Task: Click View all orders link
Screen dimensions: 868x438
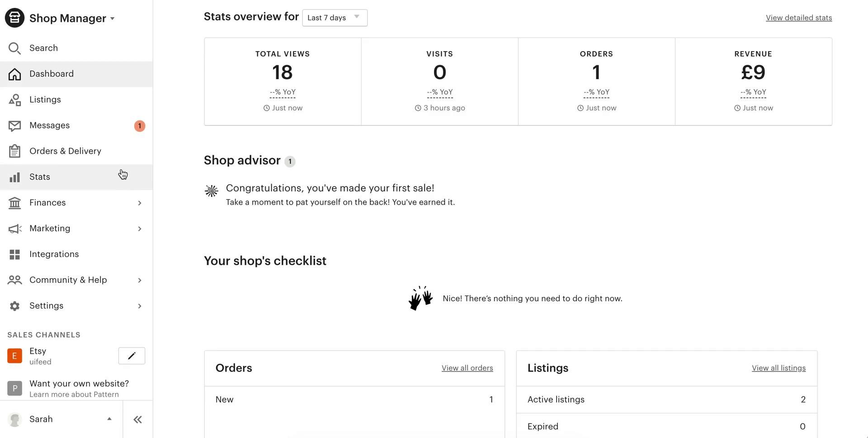Action: click(467, 368)
